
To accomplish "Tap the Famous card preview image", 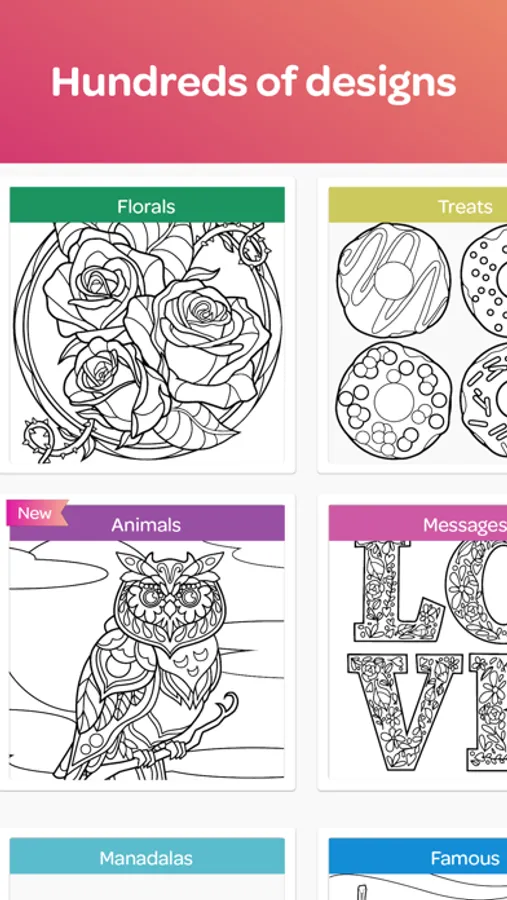I will (x=418, y=887).
